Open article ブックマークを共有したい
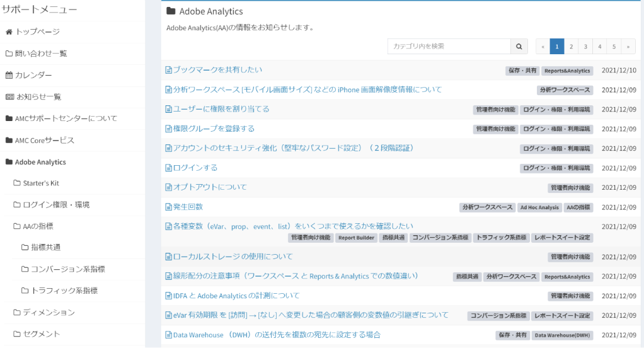Image resolution: width=644 pixels, height=348 pixels. [217, 70]
